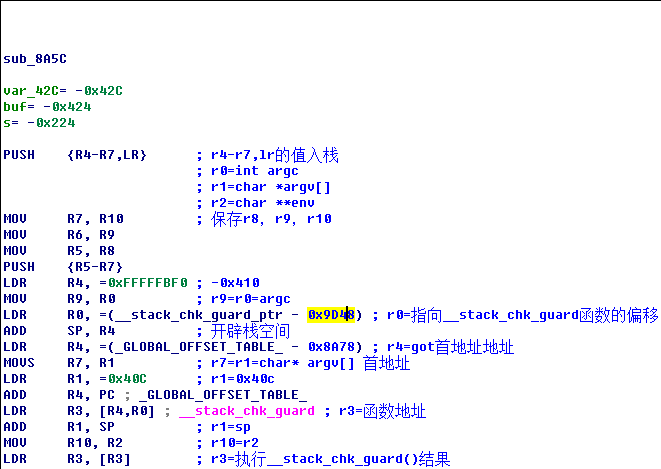The width and height of the screenshot is (661, 469).
Task: Click _GLOBAL_OFFSET_TABLE_ in the LDR R4 line
Action: click(199, 347)
